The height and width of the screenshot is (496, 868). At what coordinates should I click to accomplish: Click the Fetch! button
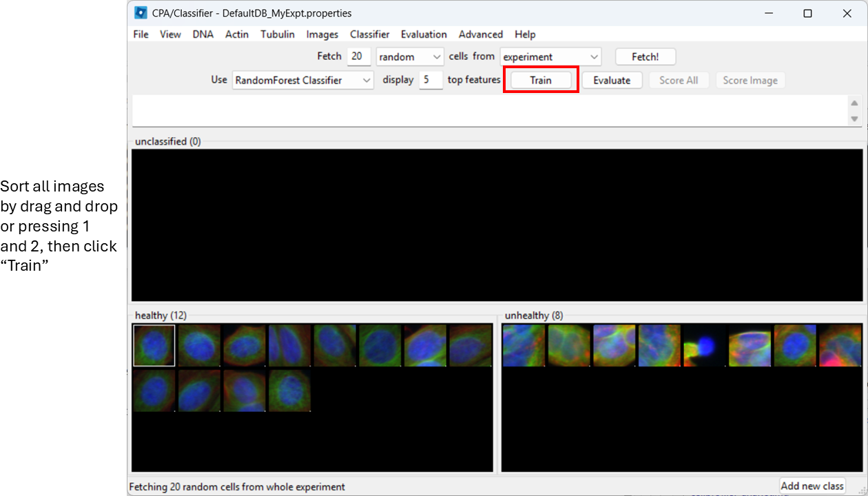645,56
